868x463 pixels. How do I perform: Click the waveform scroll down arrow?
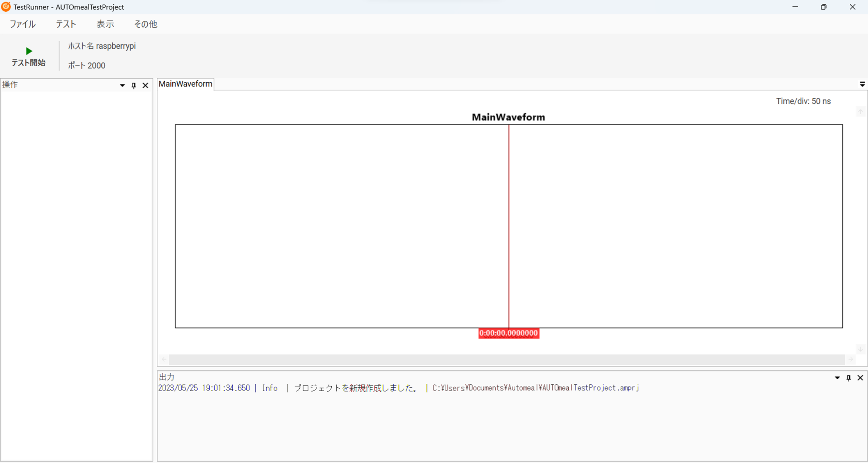(860, 349)
